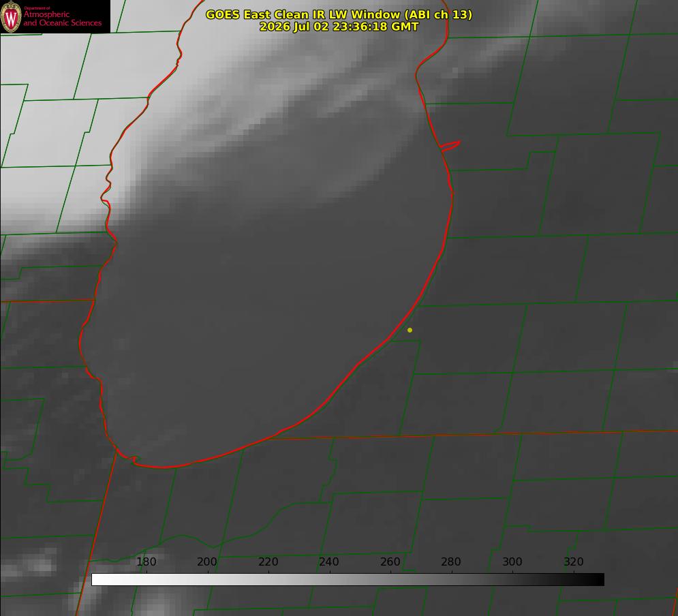
Task: Click the University of Wisconsin crest logo
Action: click(x=11, y=17)
